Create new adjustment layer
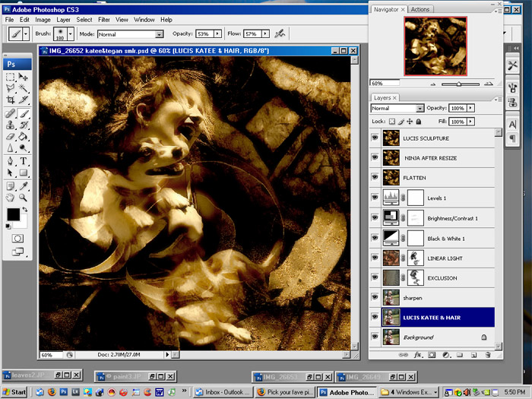This screenshot has height=399, width=532. [x=446, y=355]
